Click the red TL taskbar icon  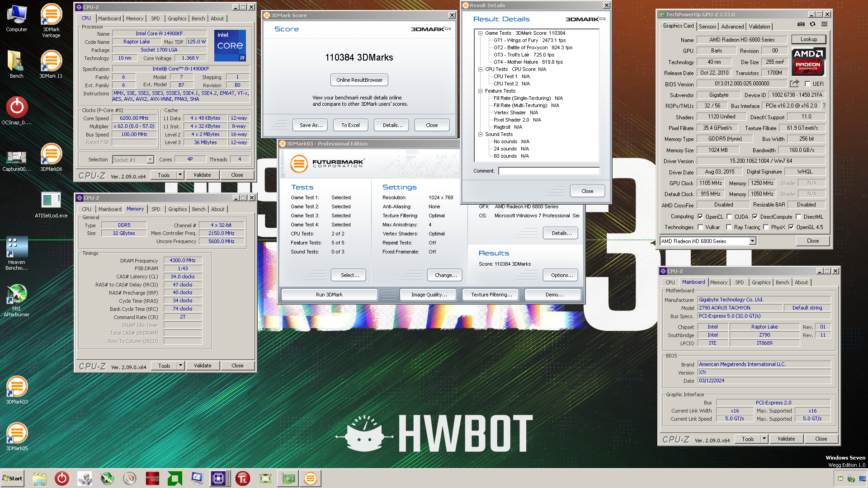click(243, 479)
